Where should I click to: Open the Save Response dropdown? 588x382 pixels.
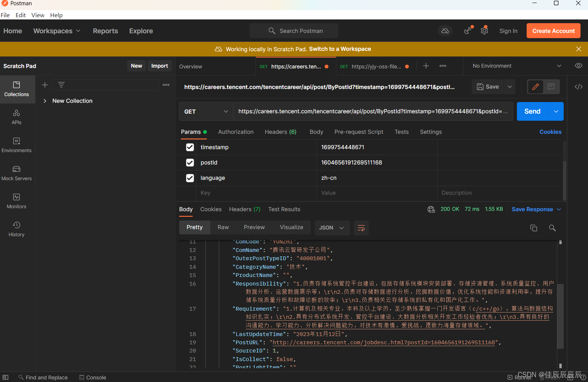tap(536, 209)
